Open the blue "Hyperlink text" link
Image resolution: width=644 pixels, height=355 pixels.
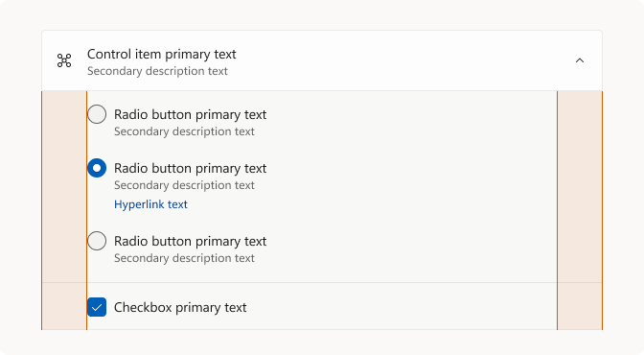point(150,204)
